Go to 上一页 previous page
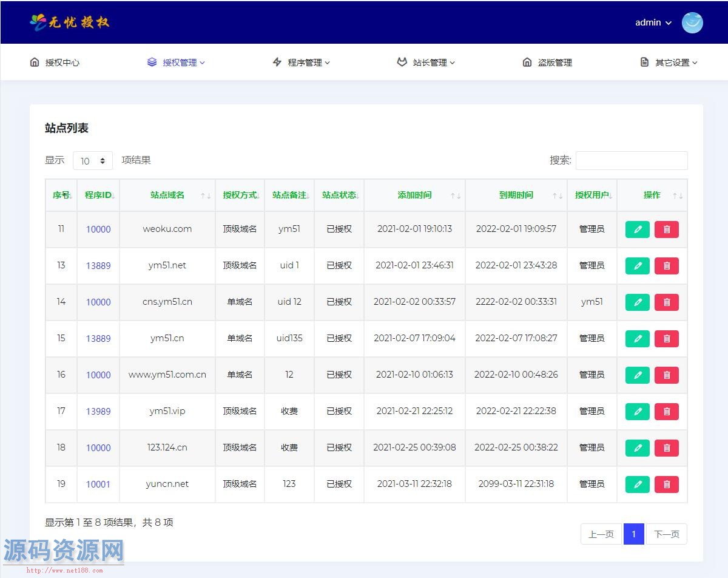This screenshot has height=578, width=728. [x=601, y=534]
